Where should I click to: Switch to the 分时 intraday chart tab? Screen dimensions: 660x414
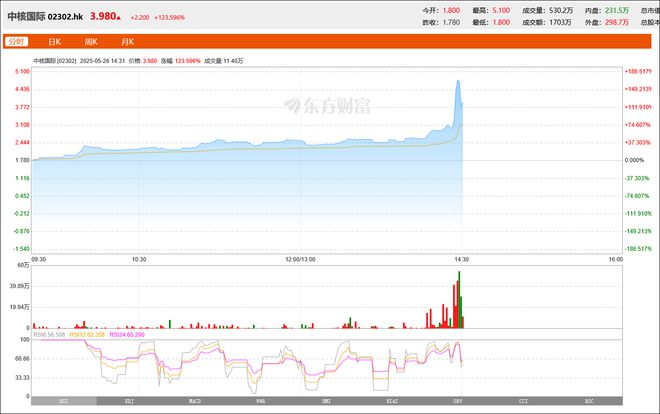(x=16, y=42)
